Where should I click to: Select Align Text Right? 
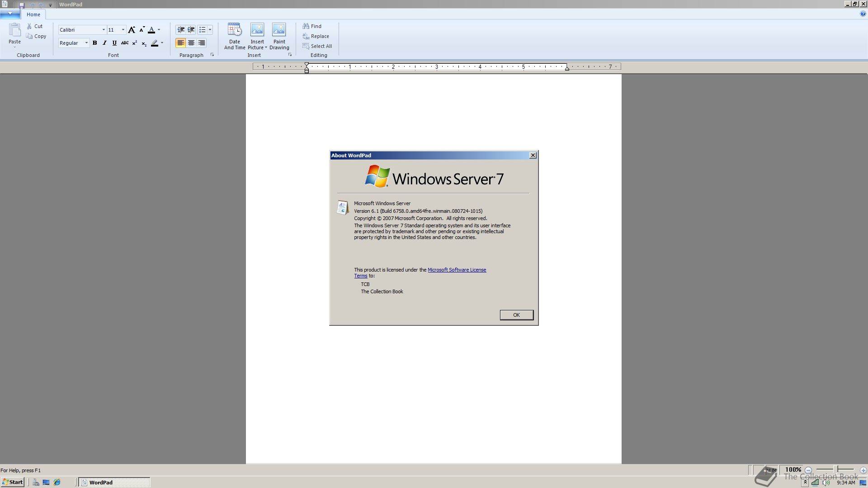point(202,43)
